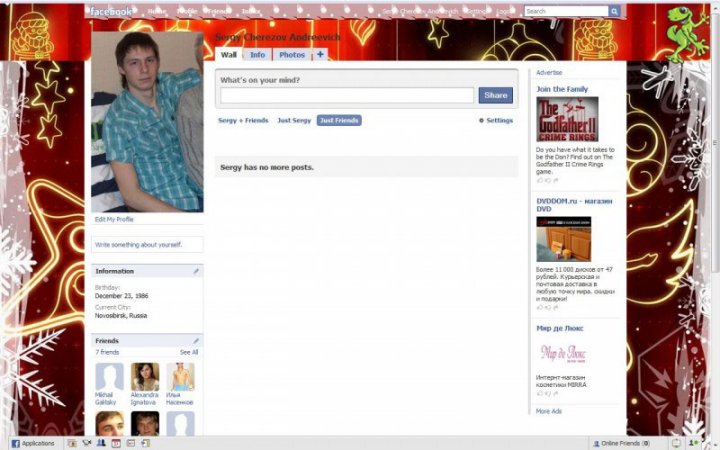Open the links app icon in bottom bar
This screenshot has height=450, width=720.
(146, 443)
